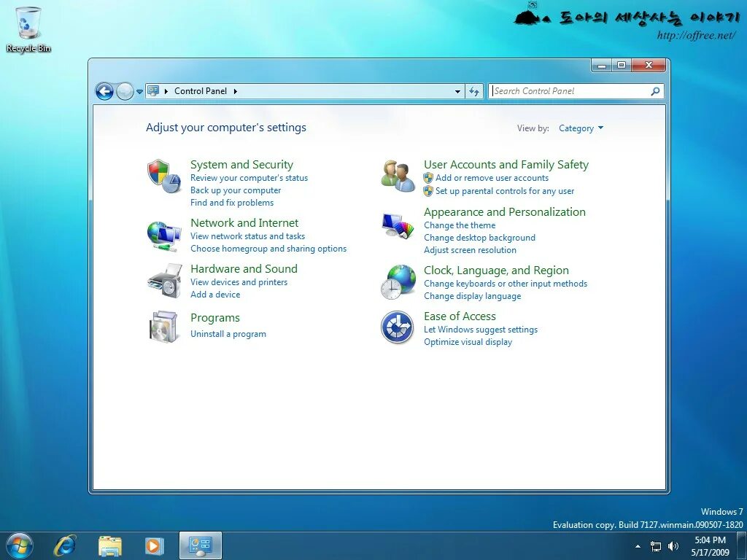Click the Refresh button beside address bar
Screen dimensions: 747x560
coord(474,91)
